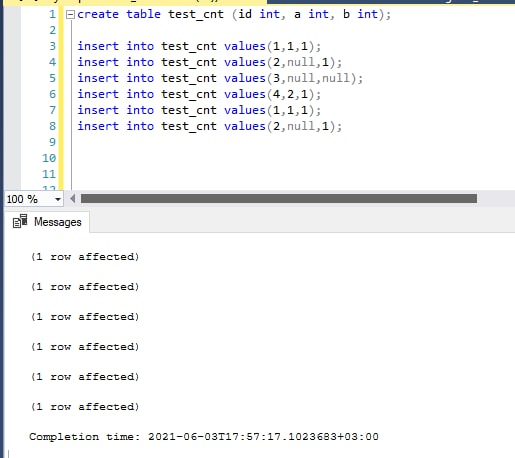Collapse the create table code block
The height and width of the screenshot is (458, 515).
(70, 15)
